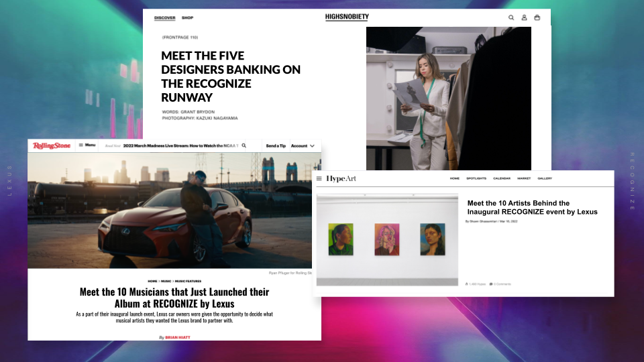The image size is (644, 362).
Task: Expand the Rolling Stone Account dropdown
Action: [303, 145]
